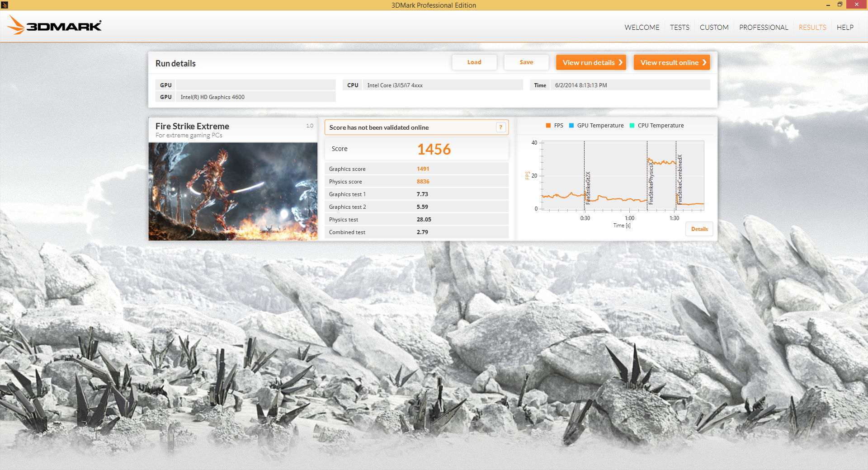The image size is (868, 470).
Task: Click the app icon in title bar
Action: tap(5, 5)
